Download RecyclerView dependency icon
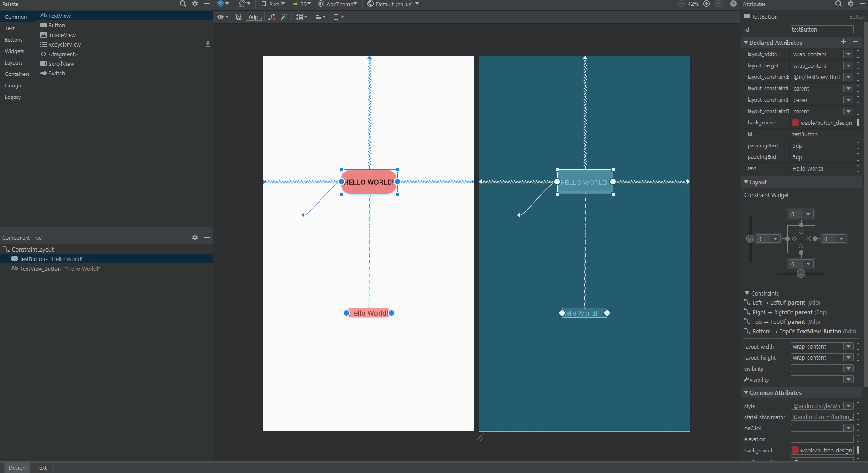This screenshot has width=868, height=473. coord(208,44)
